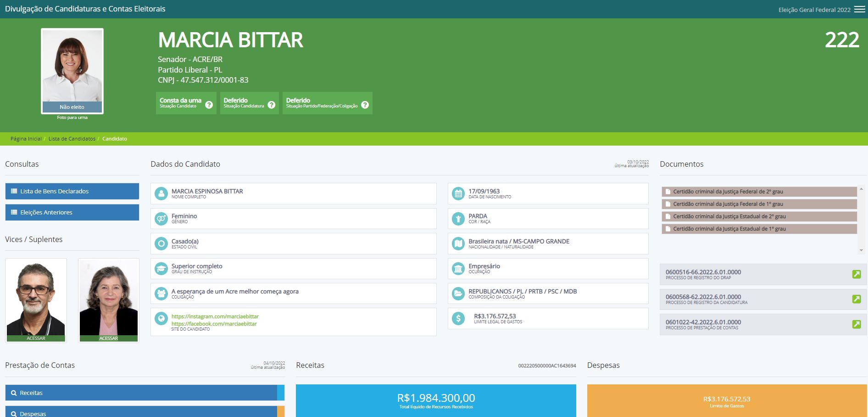Go to Página Inicial breadcrumb

(x=26, y=139)
